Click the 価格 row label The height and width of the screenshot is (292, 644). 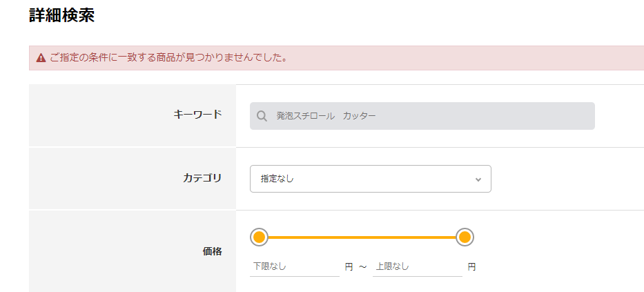213,252
